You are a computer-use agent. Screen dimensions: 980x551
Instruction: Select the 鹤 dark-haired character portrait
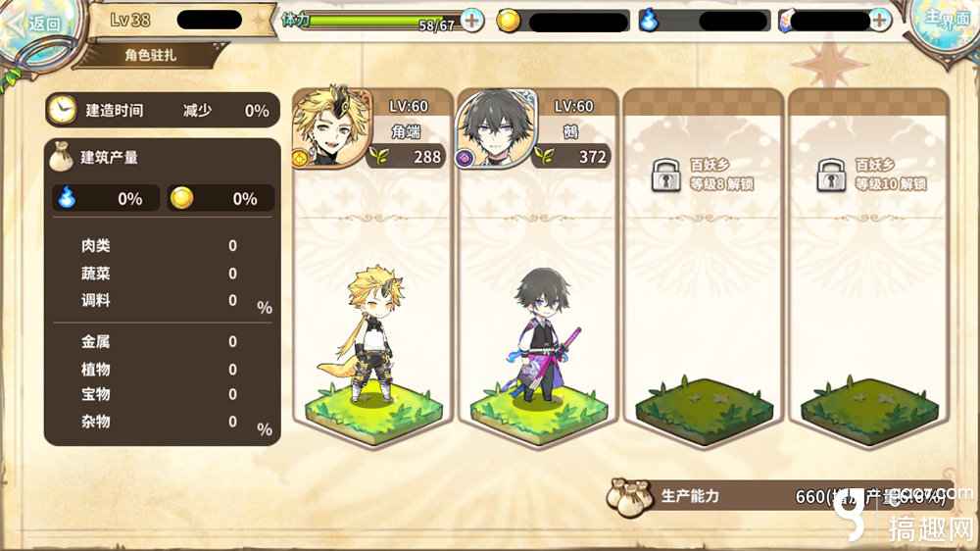(x=496, y=128)
